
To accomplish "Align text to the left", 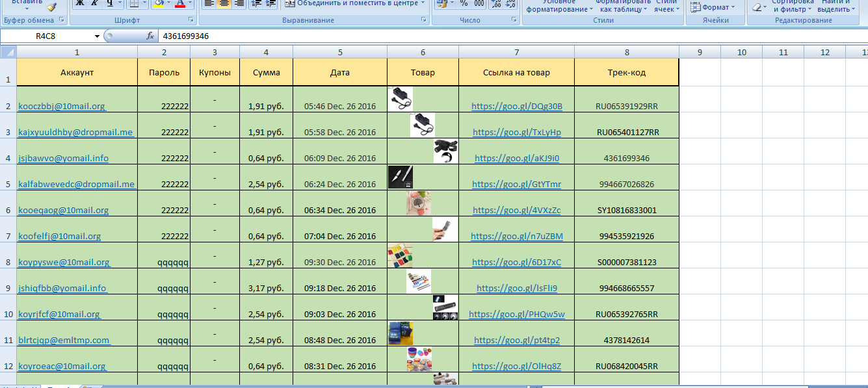I will tap(209, 4).
